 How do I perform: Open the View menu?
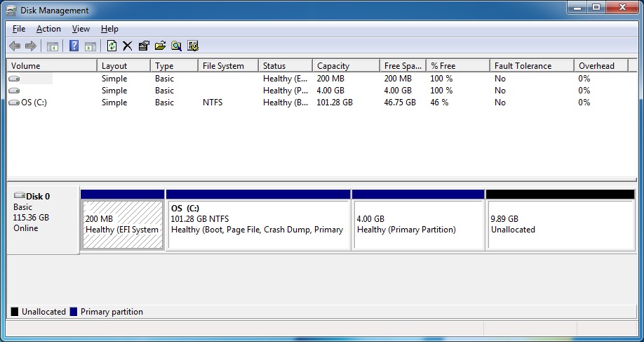point(81,29)
